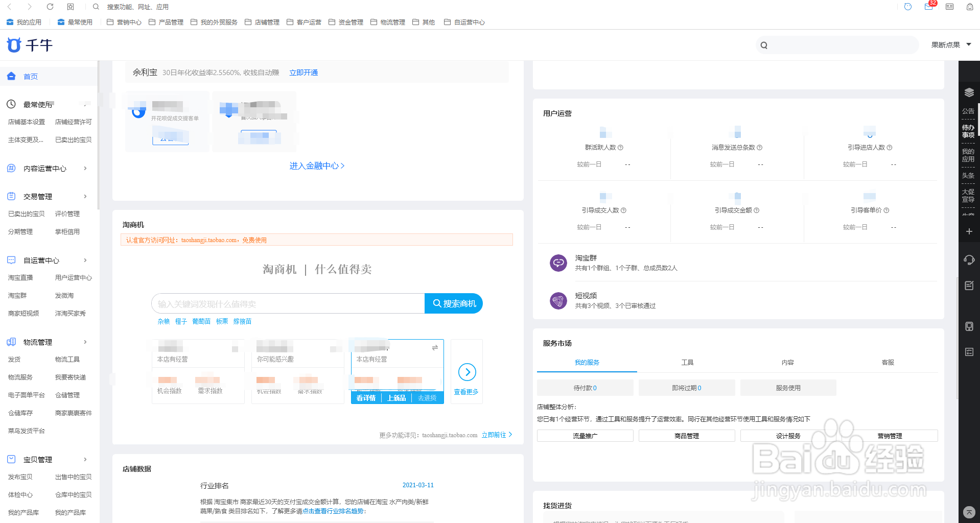Click the back-to-top arrow icon
The image size is (980, 523).
(x=969, y=512)
